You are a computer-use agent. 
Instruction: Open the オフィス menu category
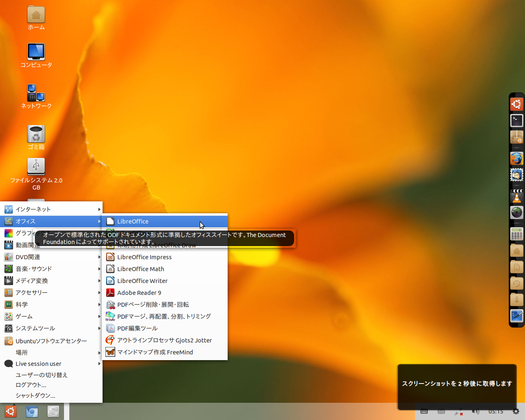click(x=51, y=221)
